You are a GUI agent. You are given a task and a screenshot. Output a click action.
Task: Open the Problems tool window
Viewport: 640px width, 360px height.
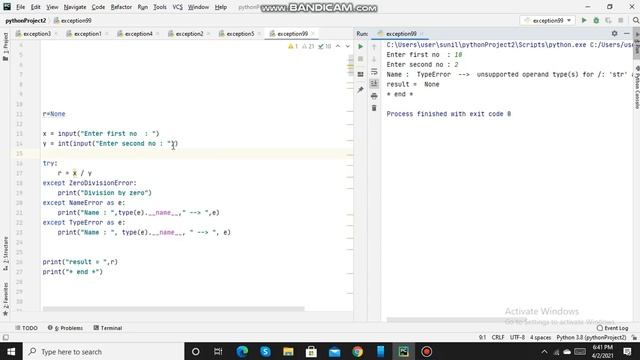[x=65, y=328]
